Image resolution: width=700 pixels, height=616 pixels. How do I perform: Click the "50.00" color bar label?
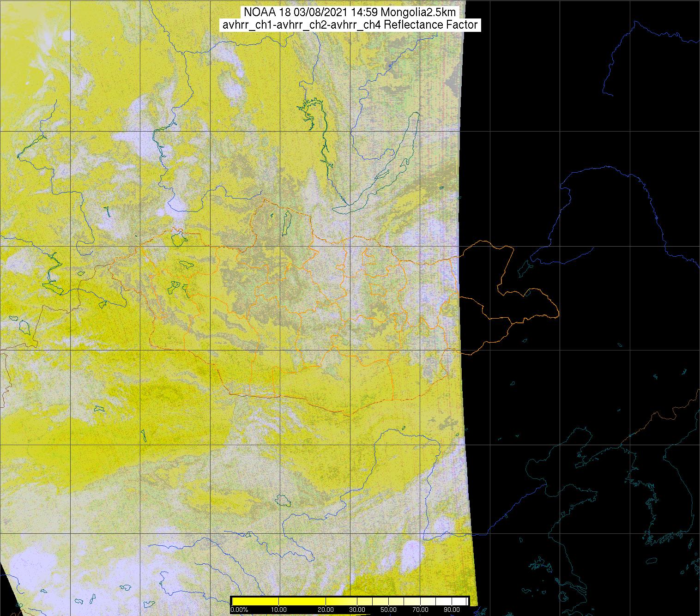pyautogui.click(x=388, y=610)
